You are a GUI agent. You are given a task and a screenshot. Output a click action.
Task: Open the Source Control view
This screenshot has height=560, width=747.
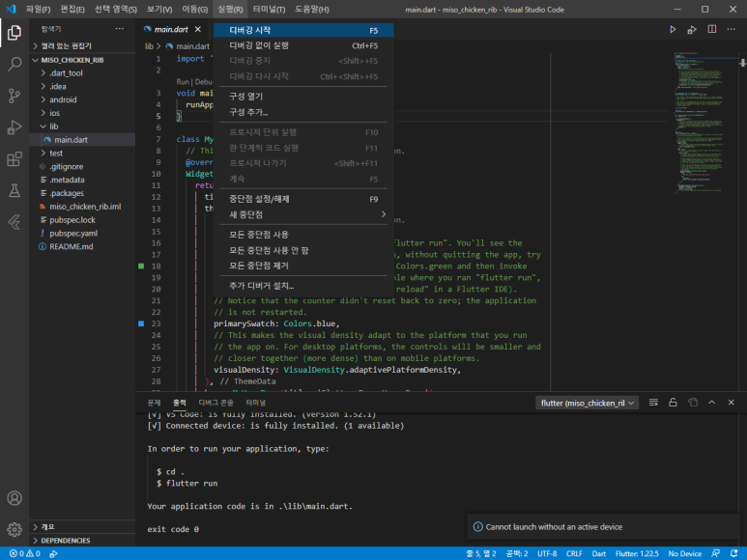pyautogui.click(x=14, y=96)
